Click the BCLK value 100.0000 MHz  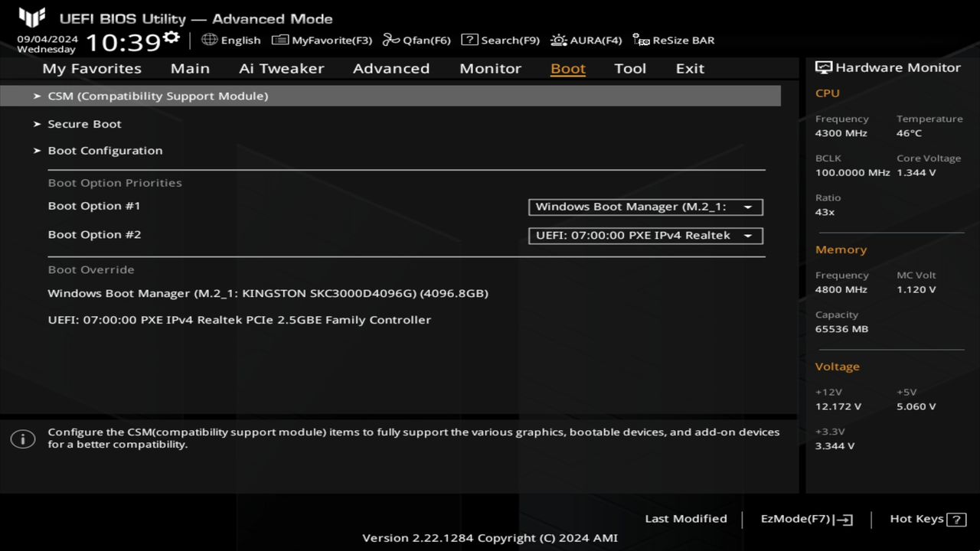[x=852, y=173]
